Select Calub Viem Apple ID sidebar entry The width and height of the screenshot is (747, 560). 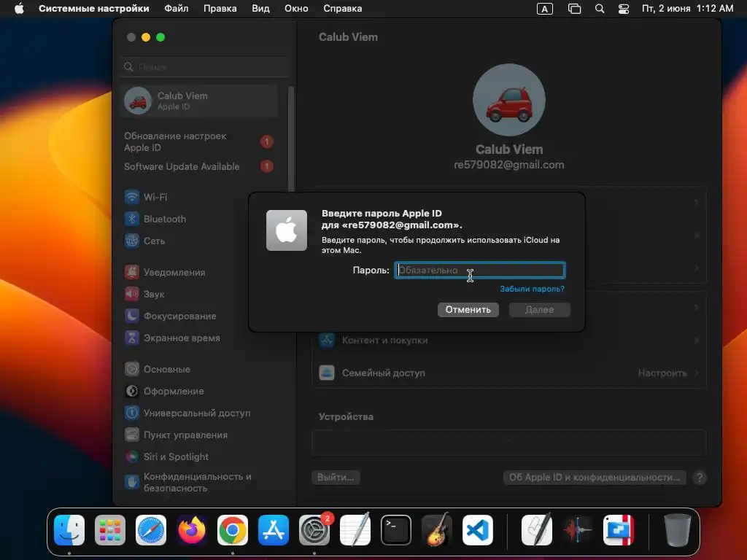coord(199,101)
